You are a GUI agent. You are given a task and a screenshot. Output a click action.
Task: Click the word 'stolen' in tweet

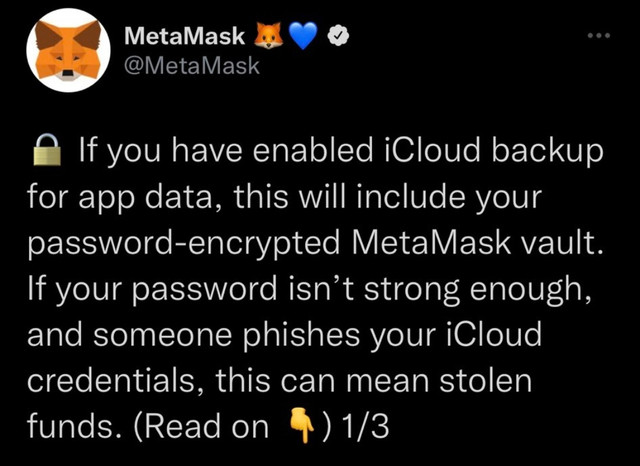[x=485, y=380]
